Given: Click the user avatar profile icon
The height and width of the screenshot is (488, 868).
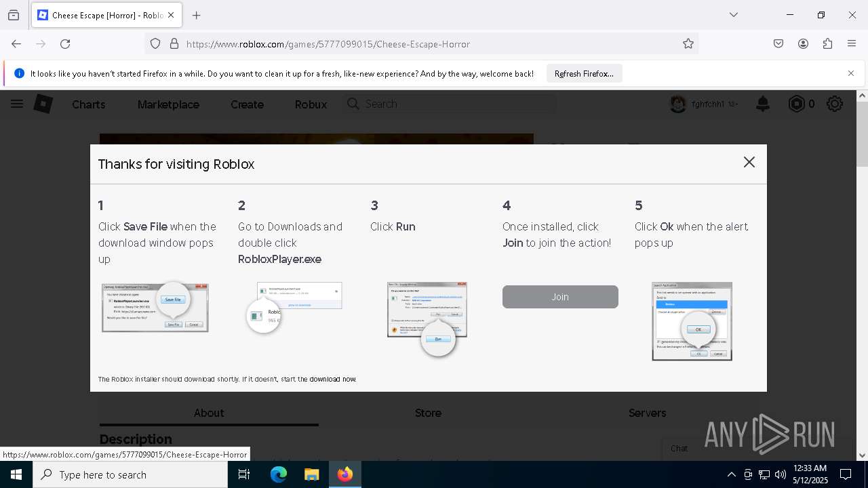Looking at the screenshot, I should click(x=678, y=104).
